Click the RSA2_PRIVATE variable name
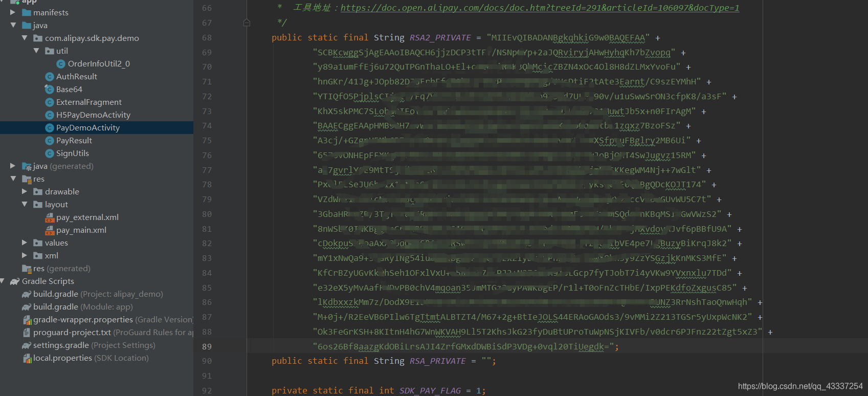The image size is (868, 396). pyautogui.click(x=440, y=38)
